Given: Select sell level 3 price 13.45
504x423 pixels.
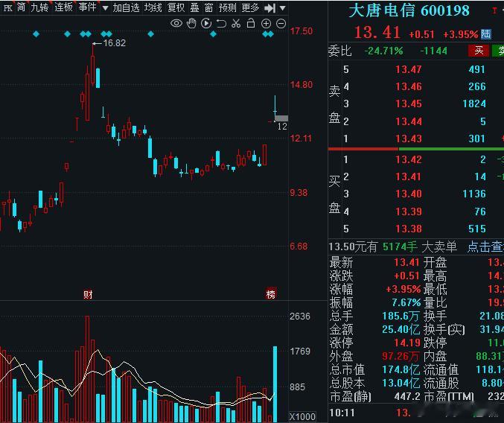Looking at the screenshot, I should tap(408, 104).
